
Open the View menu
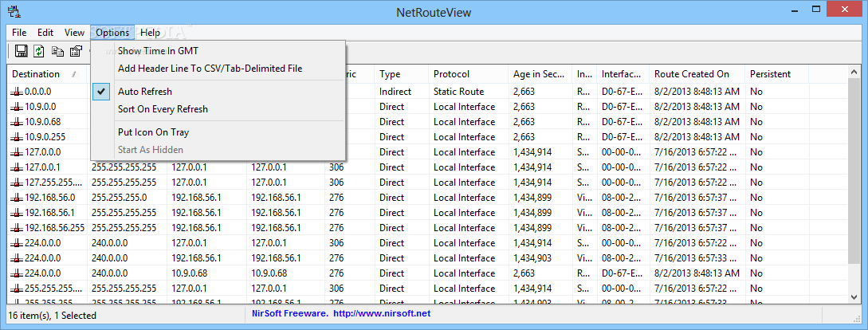pyautogui.click(x=74, y=33)
